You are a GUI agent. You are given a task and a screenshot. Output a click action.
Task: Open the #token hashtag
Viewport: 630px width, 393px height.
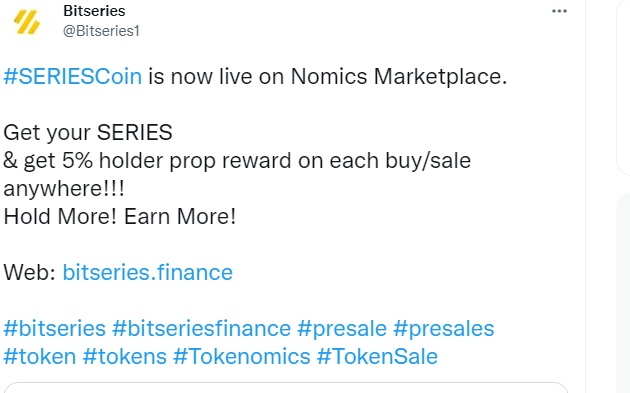[x=40, y=356]
